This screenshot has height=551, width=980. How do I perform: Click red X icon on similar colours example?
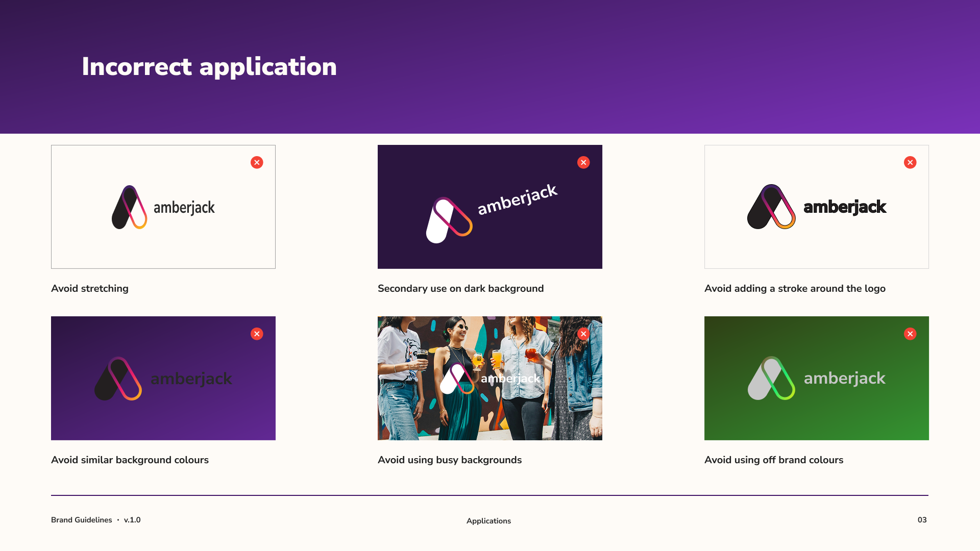click(257, 334)
